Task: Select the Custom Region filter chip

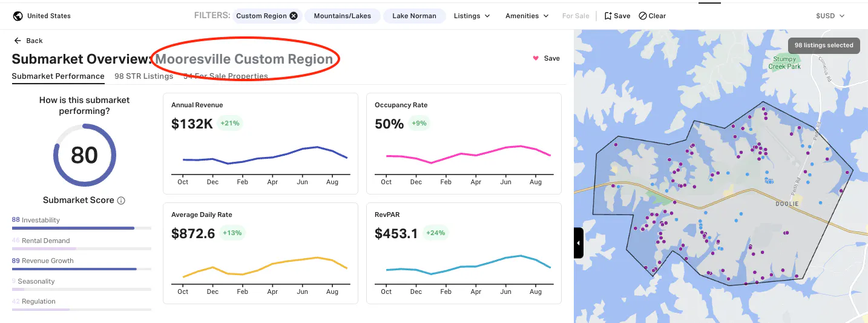Action: coord(266,16)
